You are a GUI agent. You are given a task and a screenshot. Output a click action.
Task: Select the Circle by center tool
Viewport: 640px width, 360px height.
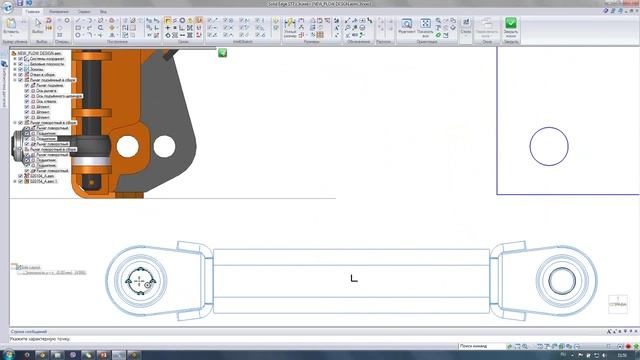(x=78, y=36)
